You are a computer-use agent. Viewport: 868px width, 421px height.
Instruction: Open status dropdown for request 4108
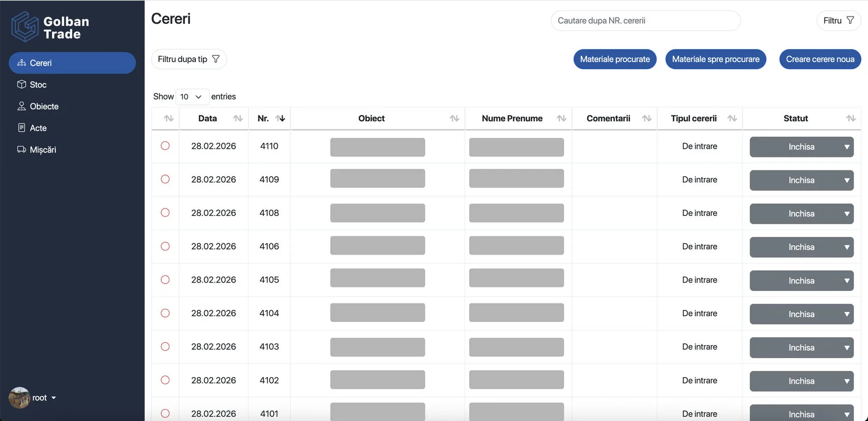point(801,214)
